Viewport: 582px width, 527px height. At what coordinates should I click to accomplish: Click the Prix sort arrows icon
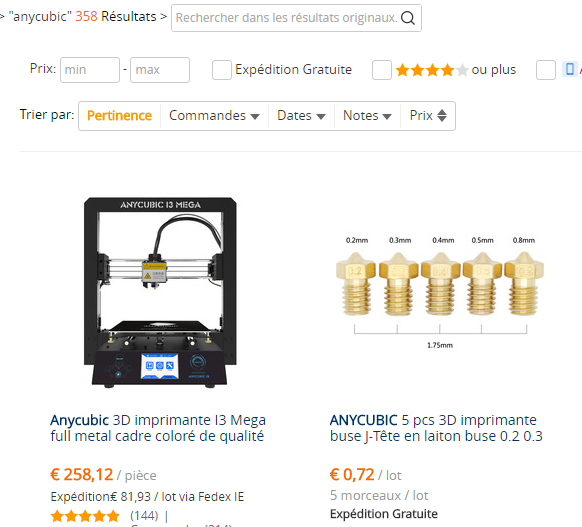[x=442, y=115]
